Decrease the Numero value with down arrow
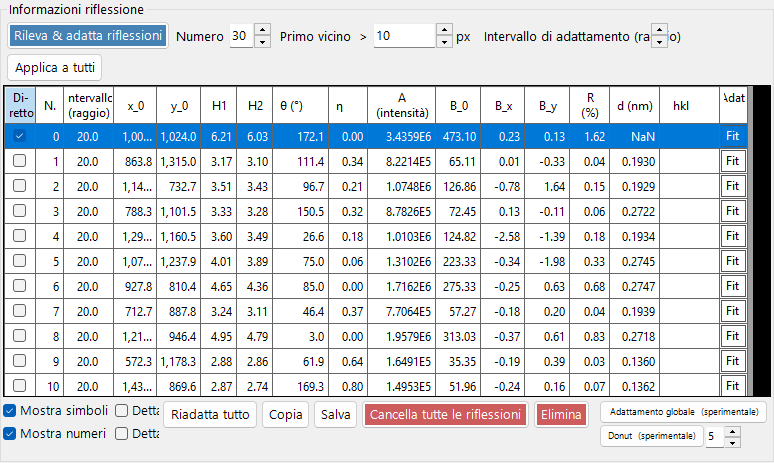This screenshot has height=463, width=774. (x=263, y=42)
